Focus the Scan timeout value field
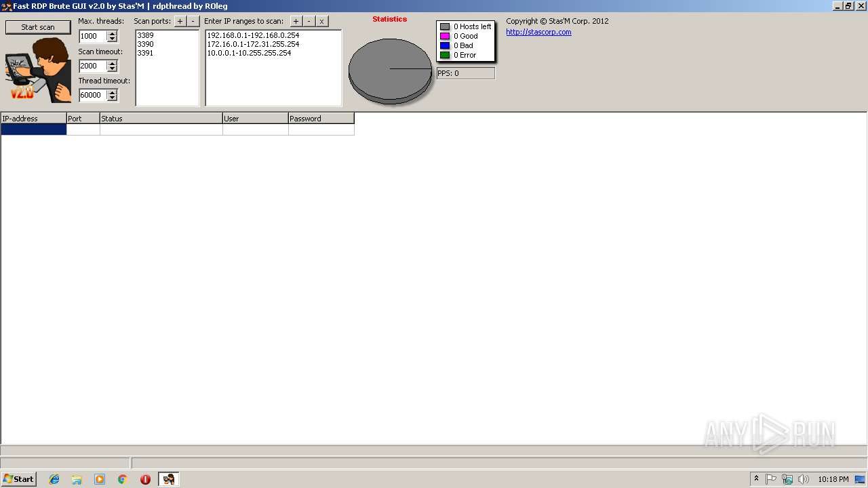Screen dimensions: 868x488 click(93, 66)
